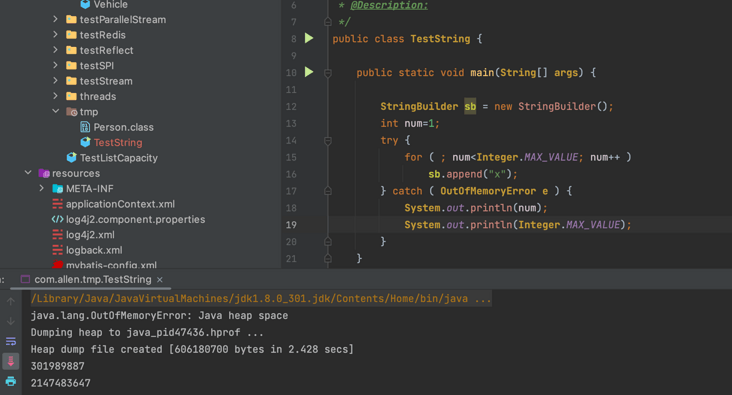Print the console output

point(11,381)
